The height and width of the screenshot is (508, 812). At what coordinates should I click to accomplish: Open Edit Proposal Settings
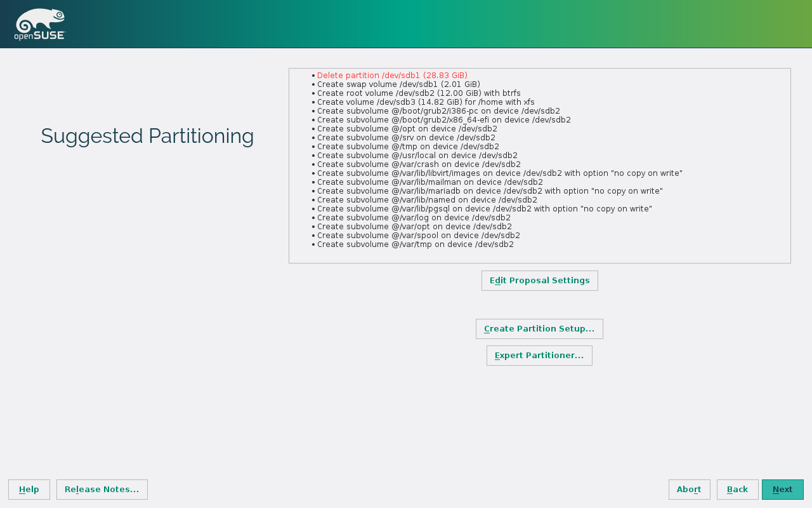pos(539,281)
